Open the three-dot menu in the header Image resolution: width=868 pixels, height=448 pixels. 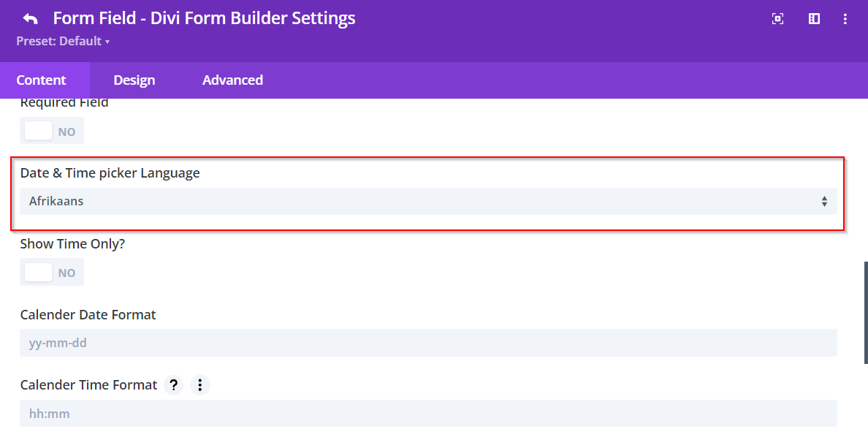click(845, 19)
